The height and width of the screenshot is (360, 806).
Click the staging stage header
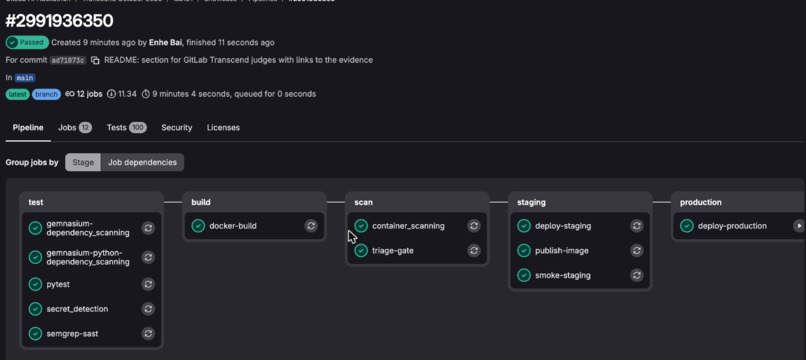(531, 202)
